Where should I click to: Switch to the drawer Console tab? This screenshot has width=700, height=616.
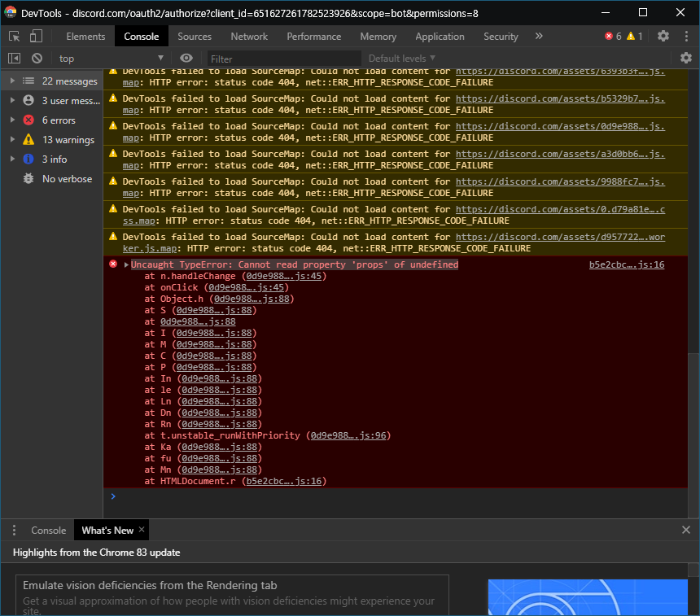pyautogui.click(x=48, y=531)
